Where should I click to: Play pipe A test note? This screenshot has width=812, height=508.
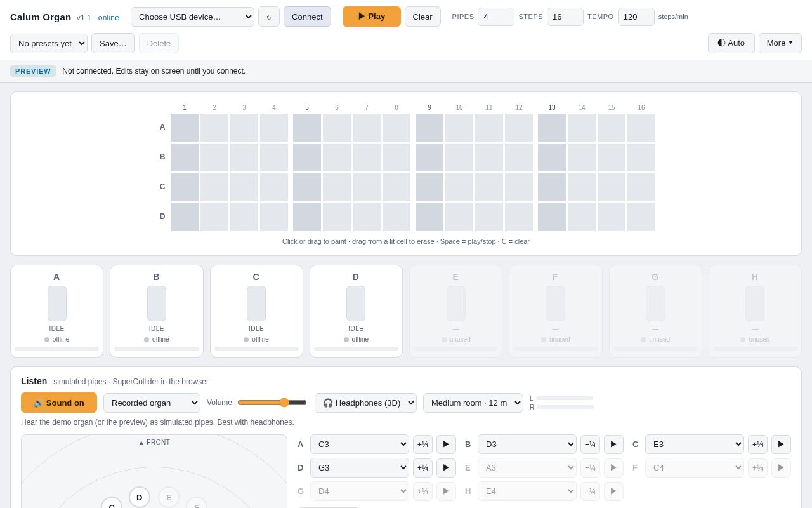[x=446, y=444]
